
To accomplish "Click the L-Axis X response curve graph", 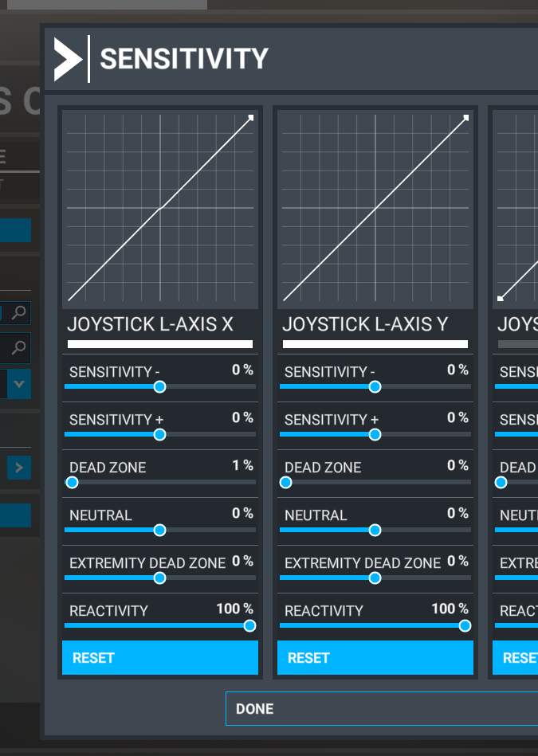I will pyautogui.click(x=160, y=209).
